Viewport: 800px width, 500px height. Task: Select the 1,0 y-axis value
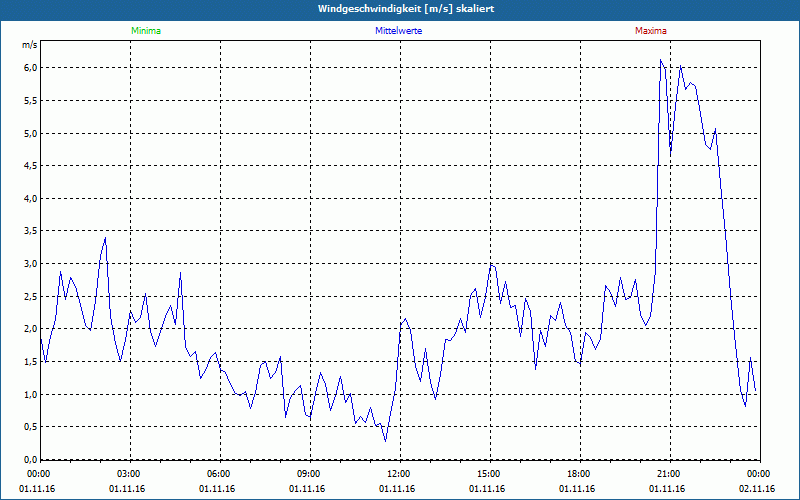tap(30, 394)
